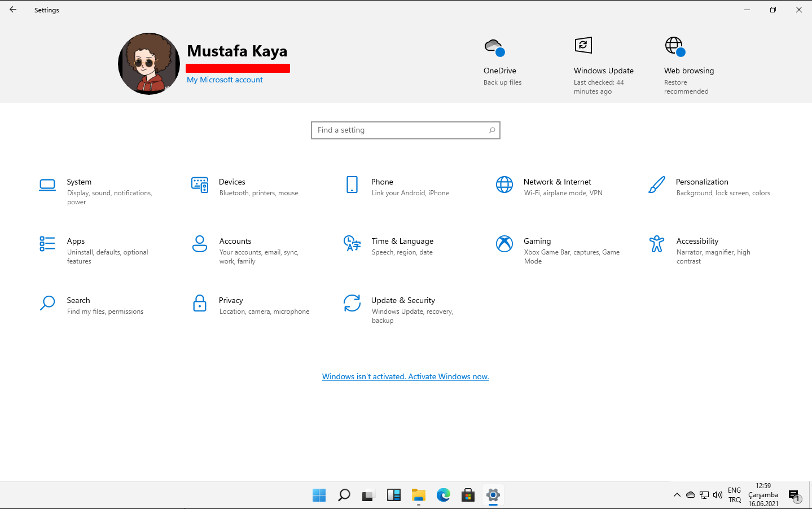This screenshot has width=812, height=509.
Task: Open the Apps list icon
Action: click(x=47, y=244)
